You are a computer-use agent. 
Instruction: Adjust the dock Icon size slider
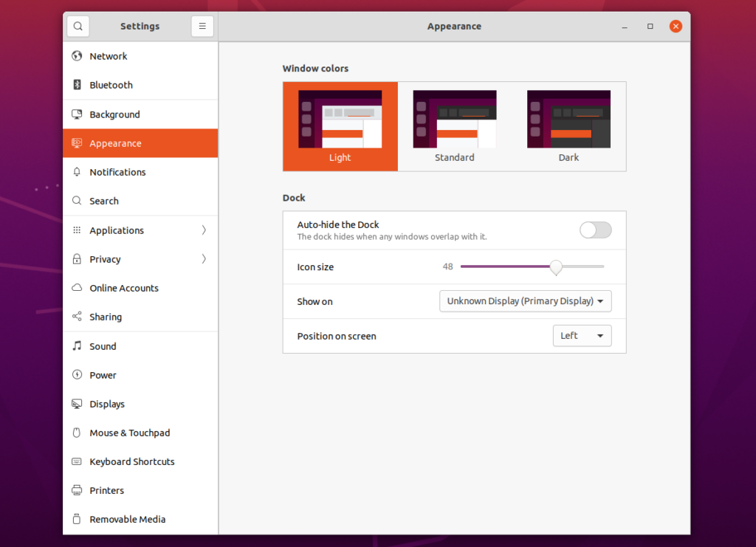click(556, 266)
